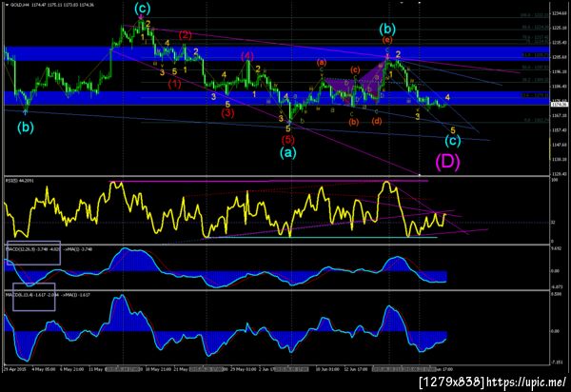Click the orange (e) wave label
The height and width of the screenshot is (392, 571).
point(387,40)
